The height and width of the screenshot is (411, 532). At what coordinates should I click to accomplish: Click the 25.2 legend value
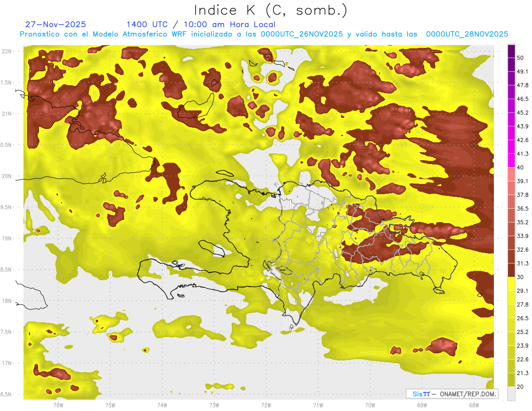click(523, 332)
